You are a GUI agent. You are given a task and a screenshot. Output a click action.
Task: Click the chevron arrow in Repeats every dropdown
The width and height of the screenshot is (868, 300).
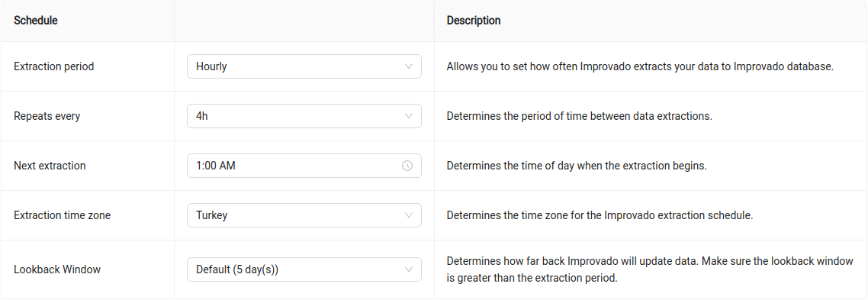click(x=409, y=117)
